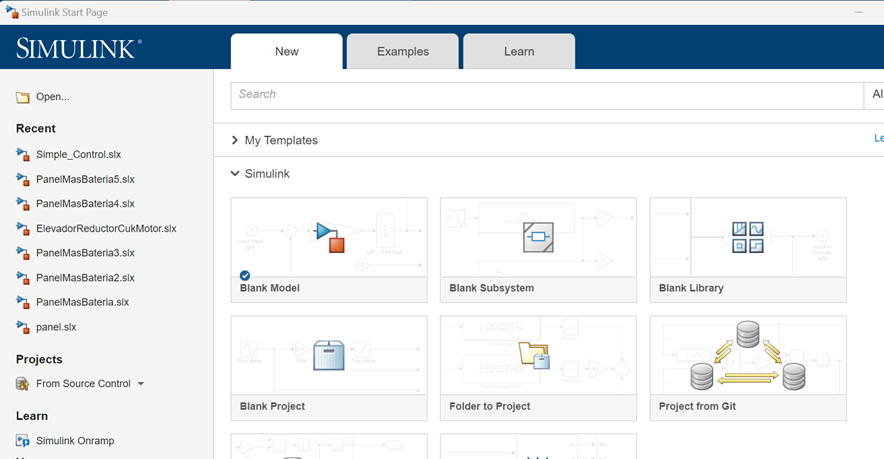Image resolution: width=884 pixels, height=459 pixels.
Task: Switch to the Examples tab
Action: coord(402,52)
